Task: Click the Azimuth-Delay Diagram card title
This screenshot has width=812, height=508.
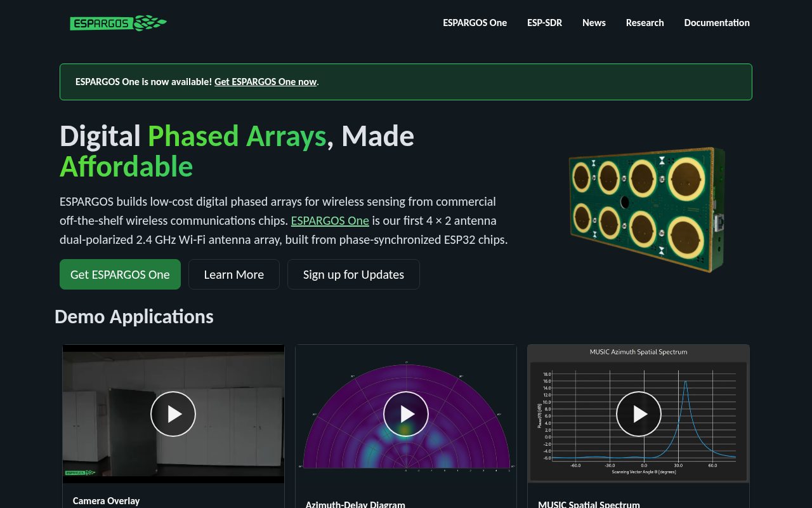Action: pyautogui.click(x=355, y=504)
